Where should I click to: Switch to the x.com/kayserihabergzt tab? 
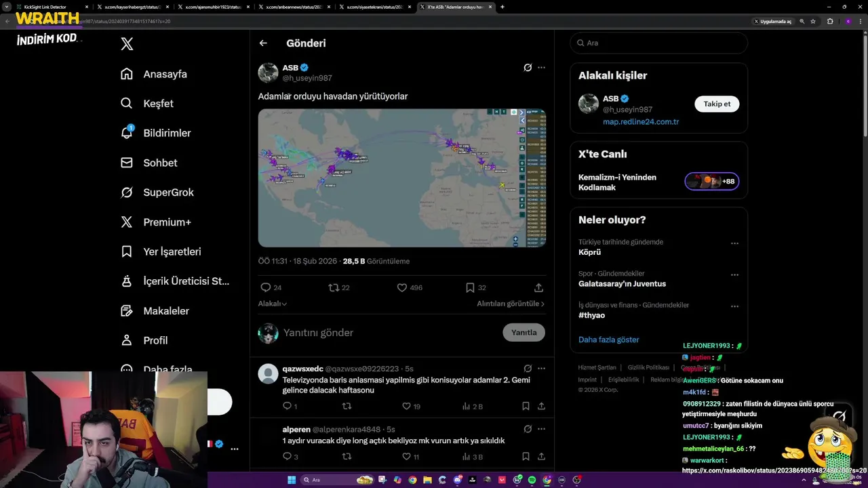132,7
